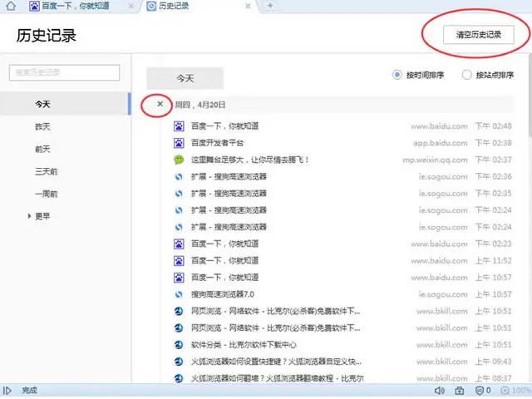This screenshot has width=532, height=399.
Task: Select the 历史记录 browser tab
Action: click(200, 6)
